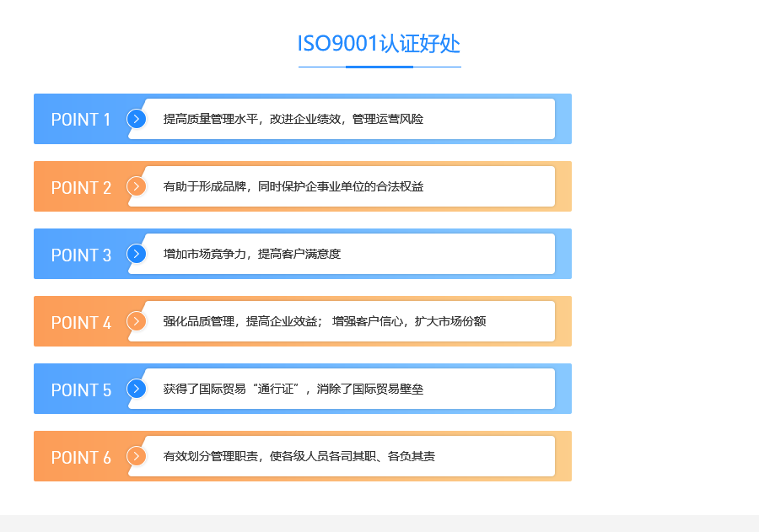Image resolution: width=759 pixels, height=532 pixels.
Task: Select the POINT 3 label
Action: pos(81,255)
